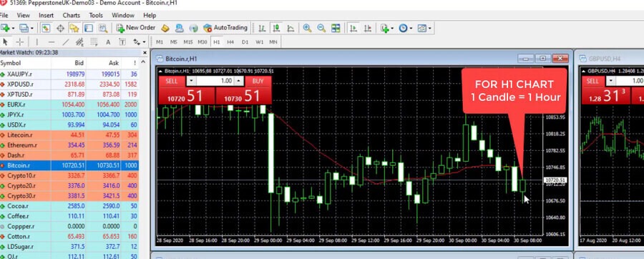644x259 pixels.
Task: Select the text label T tool
Action: click(122, 42)
